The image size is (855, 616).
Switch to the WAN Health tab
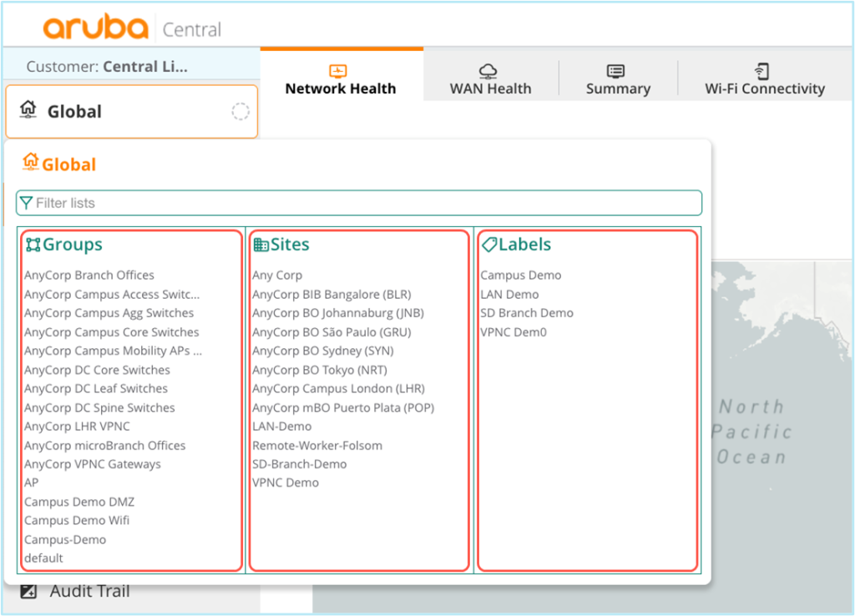click(x=490, y=80)
